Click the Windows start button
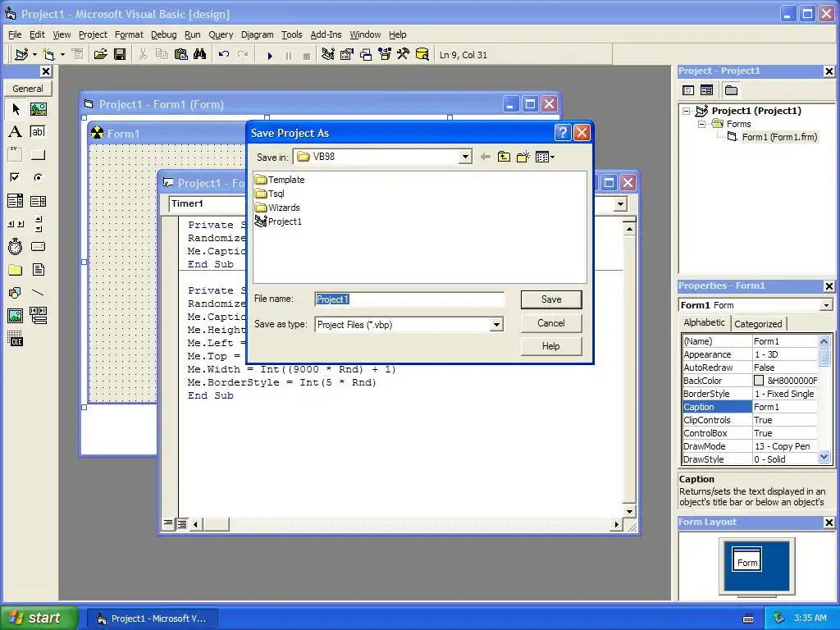 point(39,618)
